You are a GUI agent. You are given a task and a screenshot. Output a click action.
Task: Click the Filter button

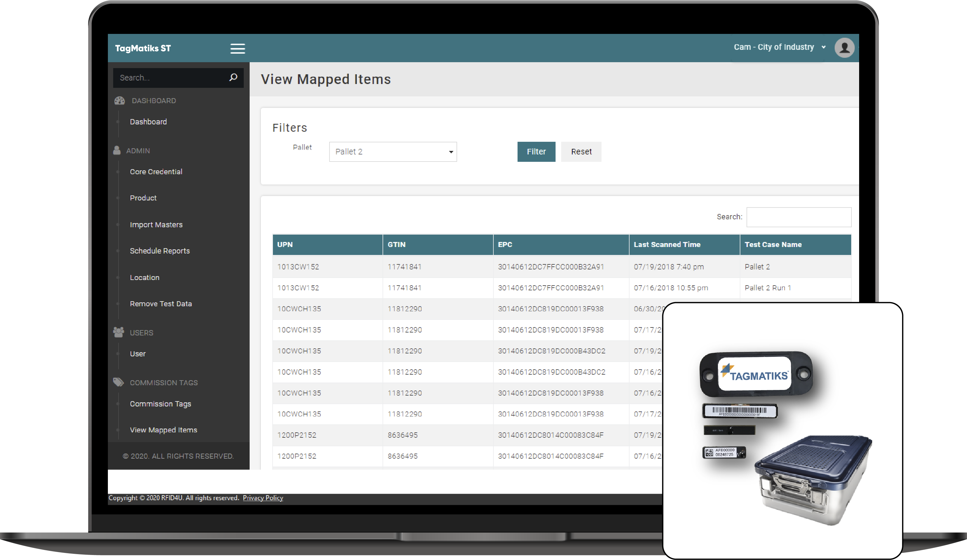536,151
